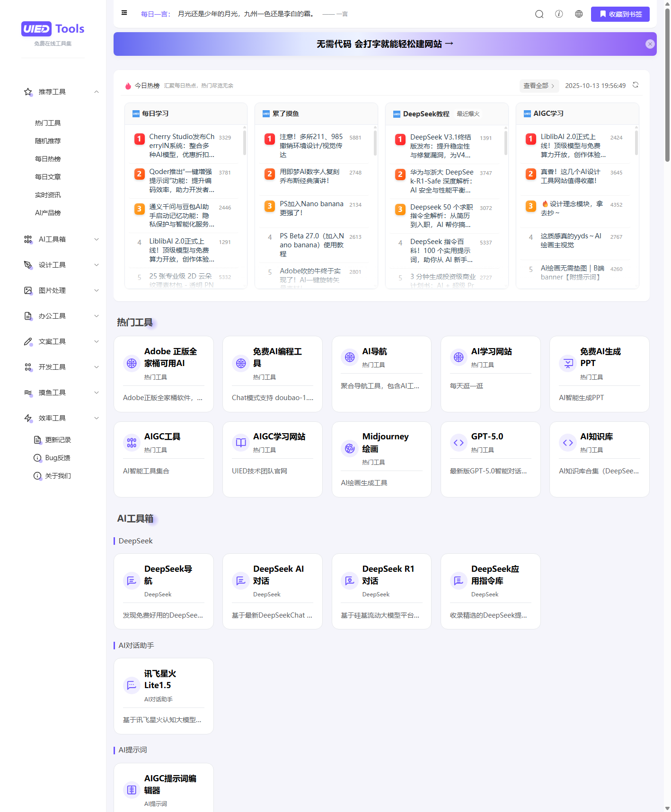Click 查看全部 to view all hot lists
The image size is (671, 812).
click(539, 86)
